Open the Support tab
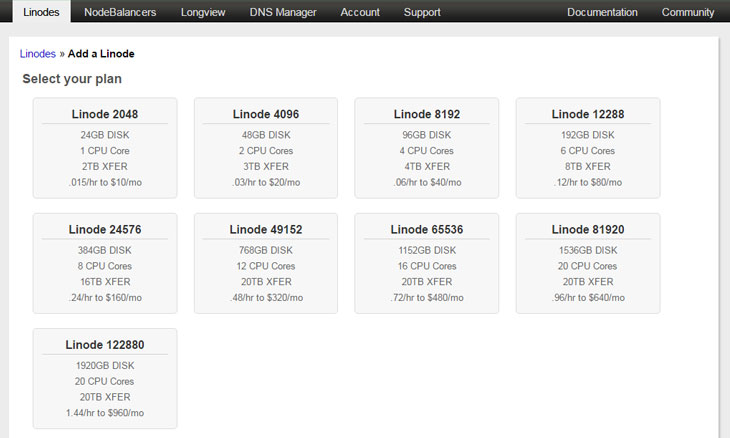This screenshot has width=730, height=438. click(422, 12)
